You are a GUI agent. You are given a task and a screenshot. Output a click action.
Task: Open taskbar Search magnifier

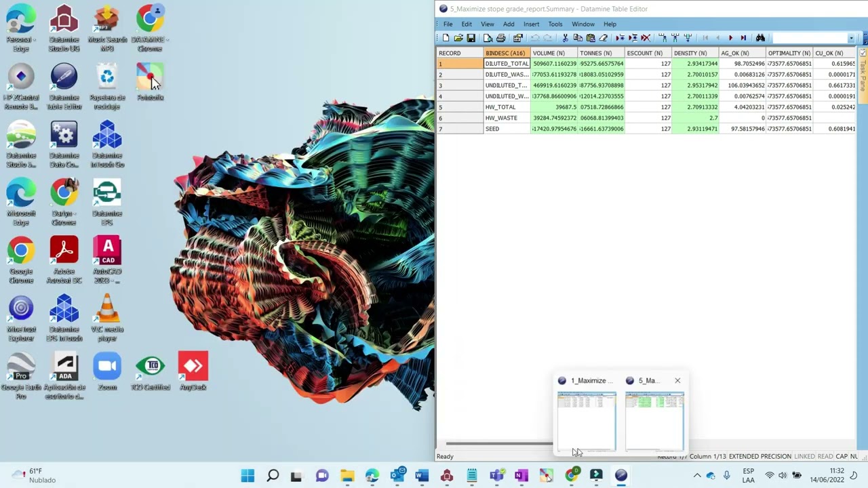click(x=273, y=476)
